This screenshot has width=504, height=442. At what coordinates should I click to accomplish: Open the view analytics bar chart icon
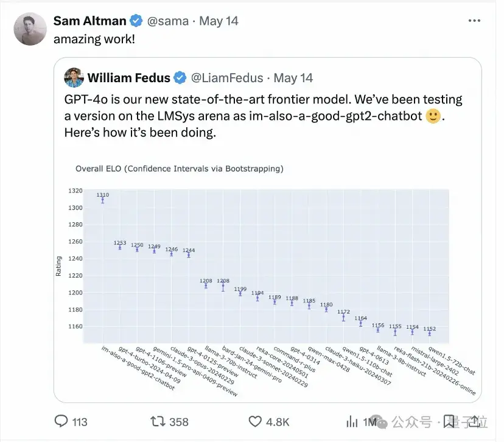coord(352,421)
